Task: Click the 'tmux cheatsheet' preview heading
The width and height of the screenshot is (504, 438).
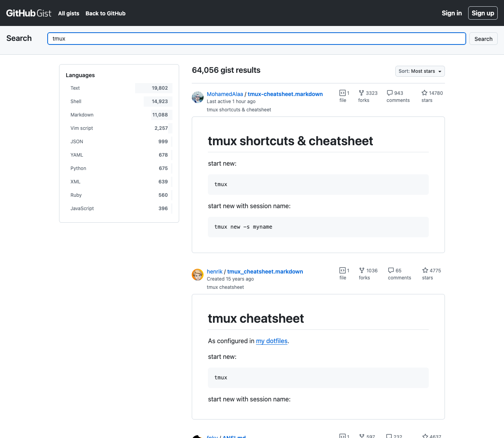Action: click(256, 318)
